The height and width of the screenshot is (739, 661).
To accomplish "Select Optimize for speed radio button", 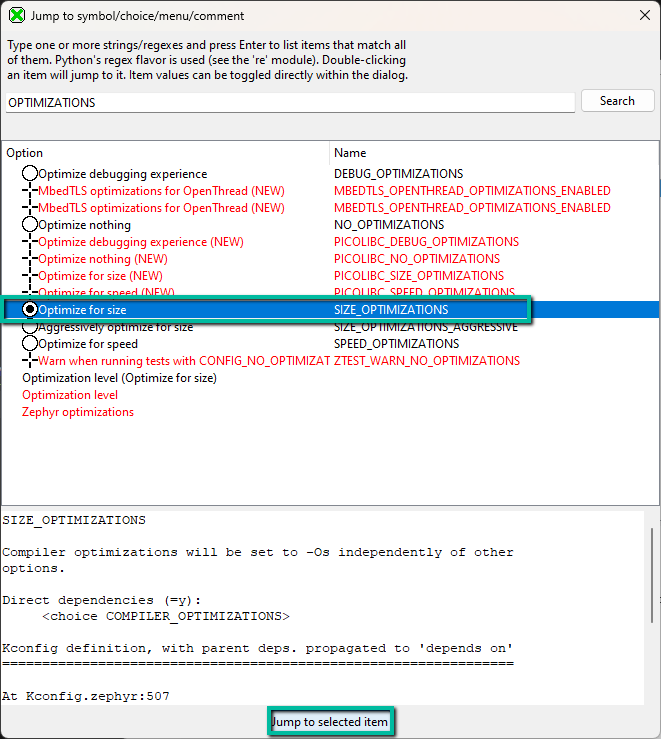I will [x=31, y=344].
